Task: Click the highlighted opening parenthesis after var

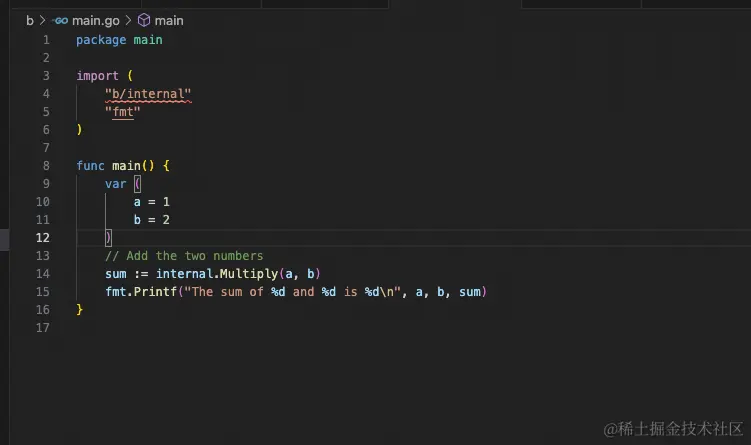Action: (137, 184)
